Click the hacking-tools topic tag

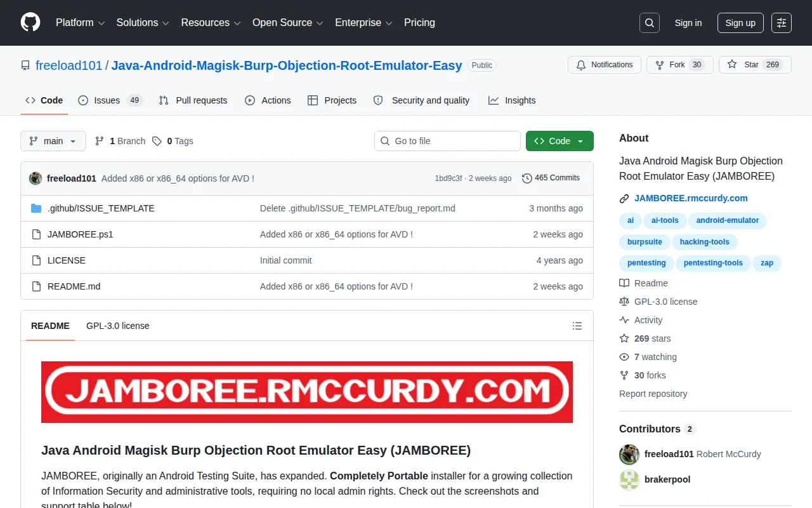coord(705,242)
